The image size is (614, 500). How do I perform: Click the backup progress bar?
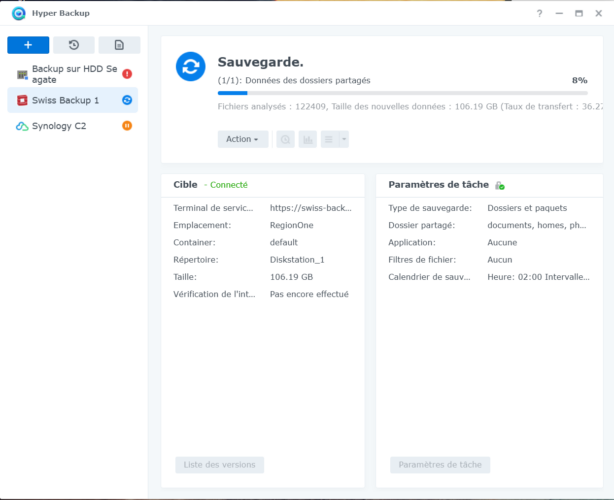tap(403, 93)
